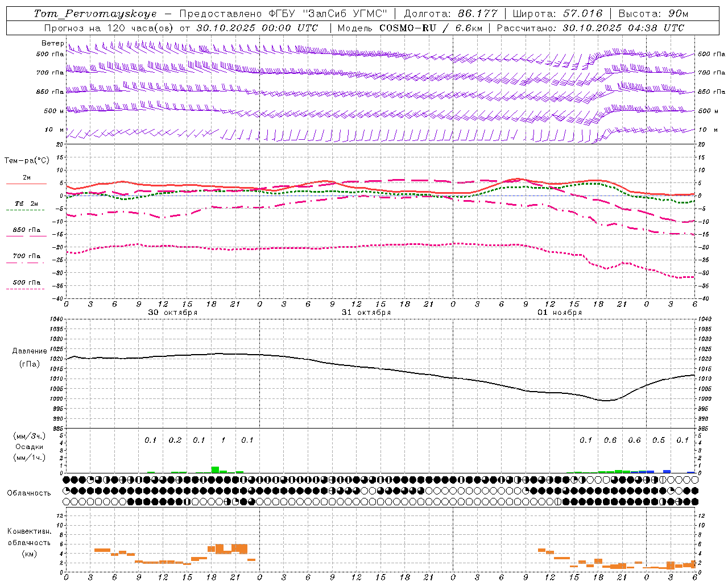The width and height of the screenshot is (728, 582).
Task: Click the "31 октября" date label
Action: click(x=366, y=313)
